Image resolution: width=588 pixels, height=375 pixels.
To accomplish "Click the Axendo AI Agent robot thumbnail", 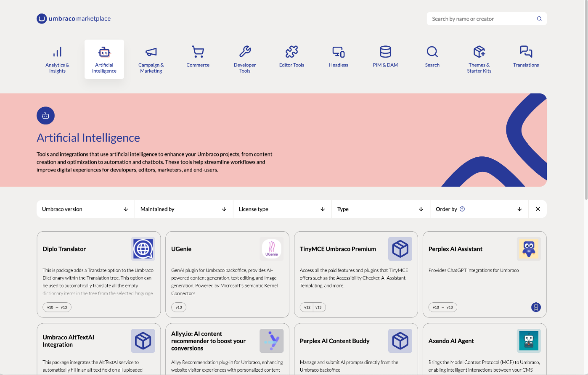I will (529, 341).
